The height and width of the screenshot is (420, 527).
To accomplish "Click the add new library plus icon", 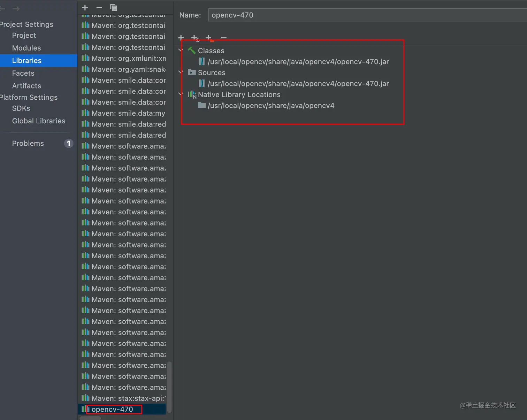I will tap(85, 7).
